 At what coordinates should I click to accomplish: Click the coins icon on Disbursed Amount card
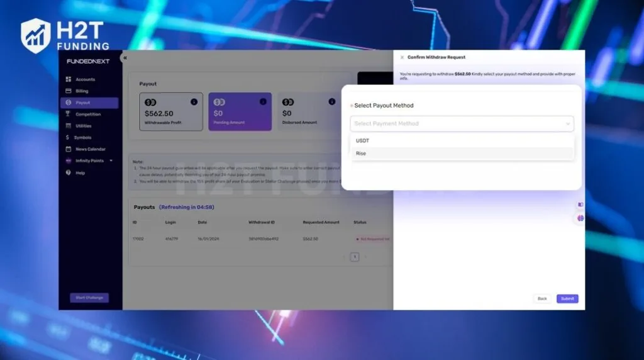(288, 102)
